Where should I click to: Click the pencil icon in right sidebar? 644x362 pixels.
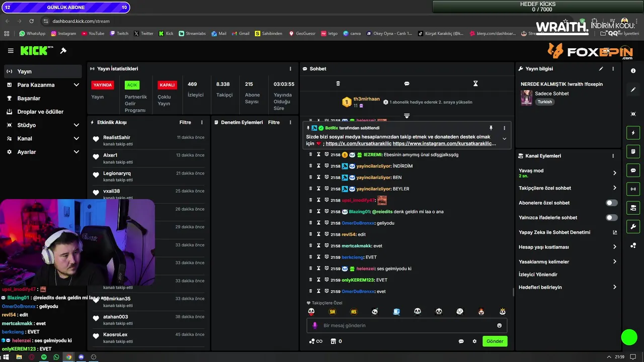[633, 89]
